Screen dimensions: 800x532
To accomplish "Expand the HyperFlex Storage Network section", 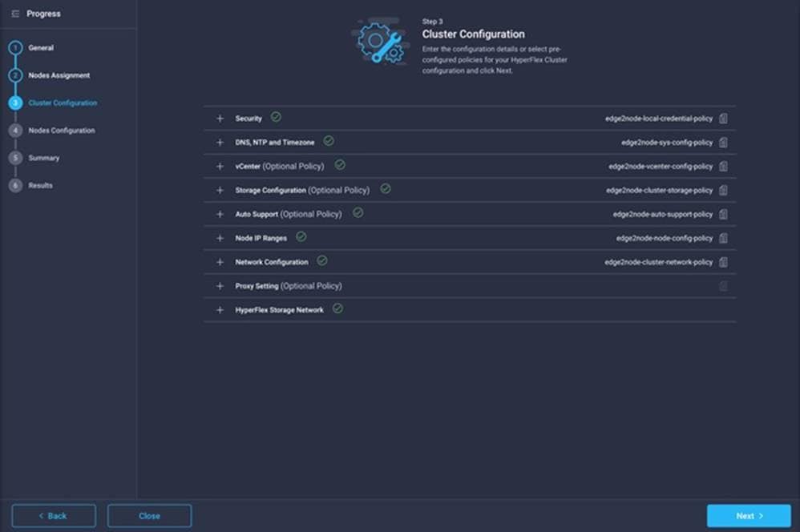I will [220, 310].
